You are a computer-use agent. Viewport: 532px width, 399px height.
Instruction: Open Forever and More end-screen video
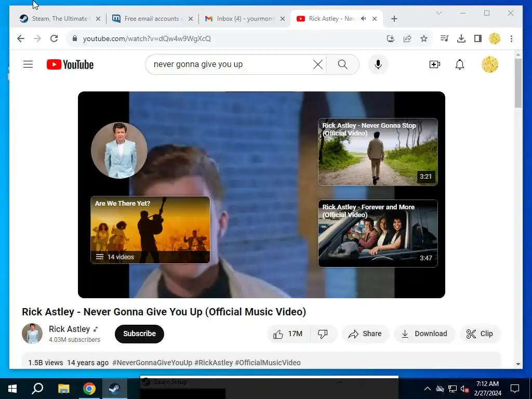click(378, 233)
